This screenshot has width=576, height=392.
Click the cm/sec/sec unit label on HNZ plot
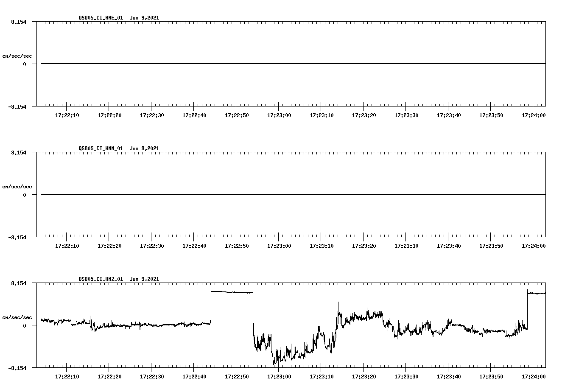point(17,317)
